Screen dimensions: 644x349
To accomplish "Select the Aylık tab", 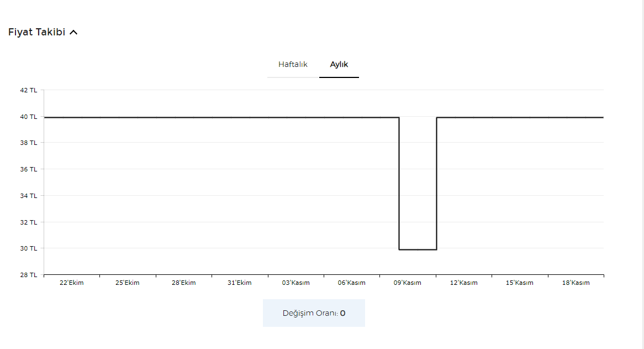I will [x=339, y=65].
